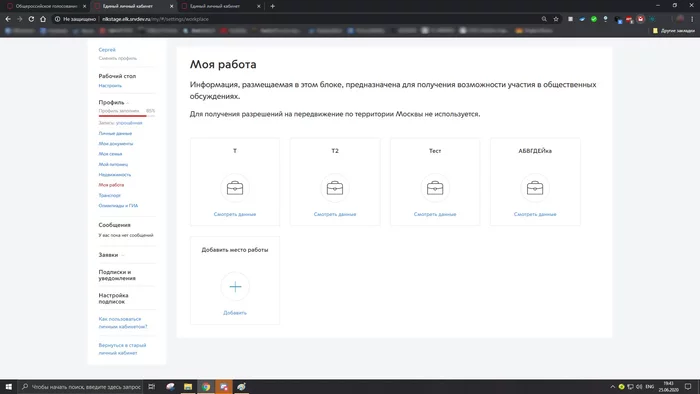
Task: Click Сменить профиль under the user name
Action: [117, 58]
